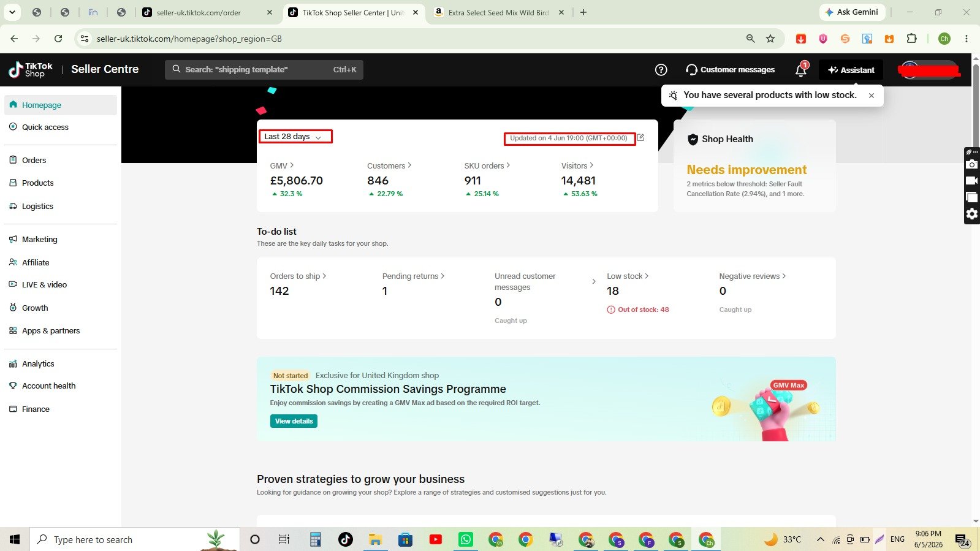Click the zoom magnifier icon in address bar
980x551 pixels.
pos(750,39)
